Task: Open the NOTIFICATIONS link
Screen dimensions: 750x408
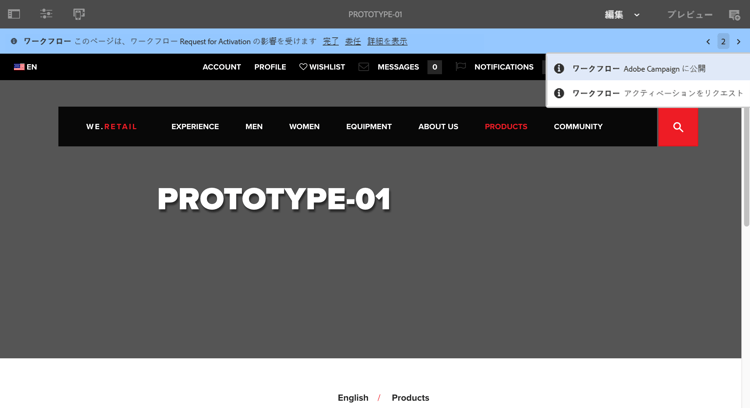Action: 504,67
